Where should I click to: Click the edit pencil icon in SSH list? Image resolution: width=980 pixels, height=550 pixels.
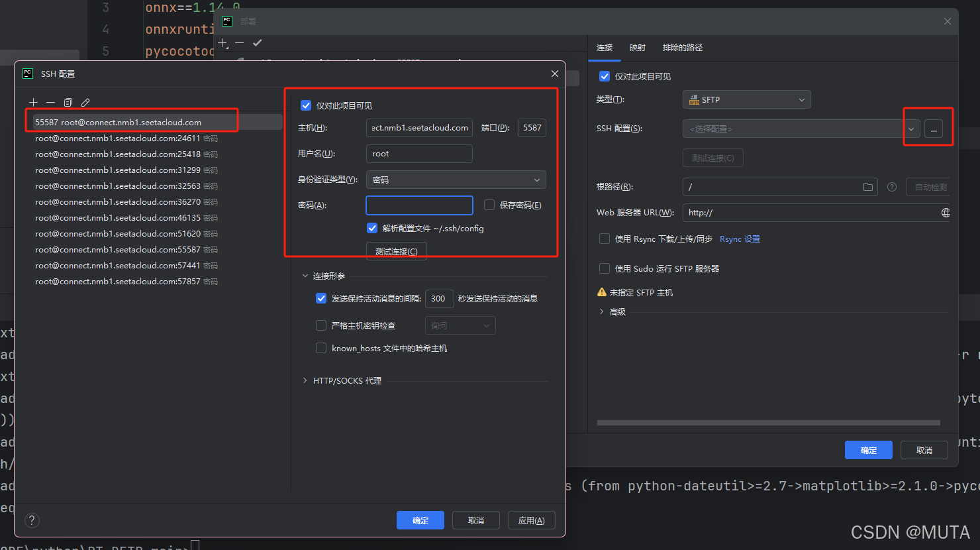[x=85, y=103]
